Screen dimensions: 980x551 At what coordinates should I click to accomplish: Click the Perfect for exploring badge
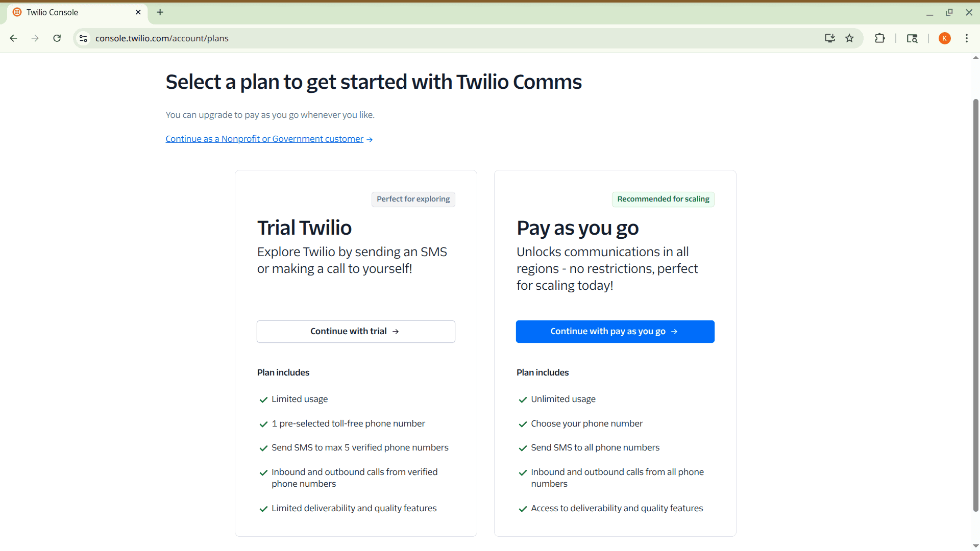point(413,199)
